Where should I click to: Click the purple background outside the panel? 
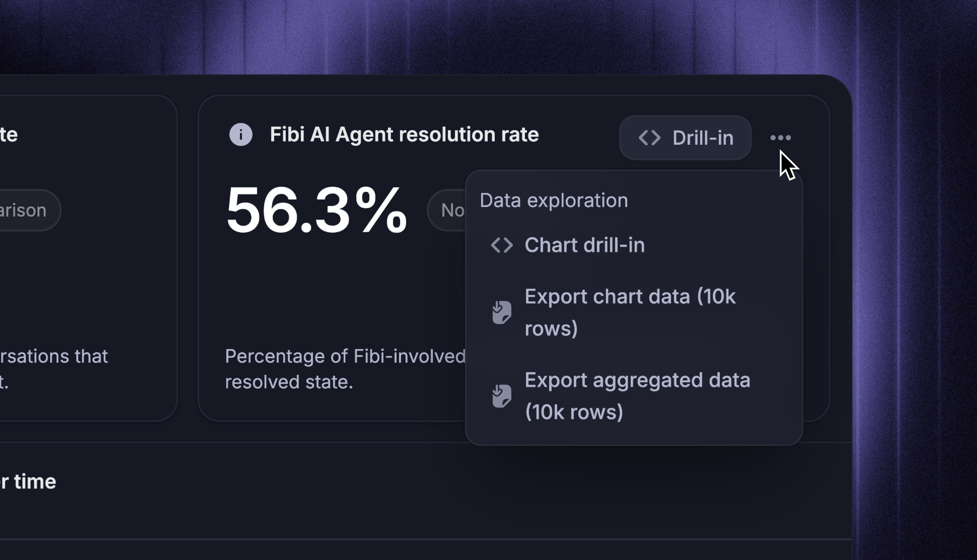[x=462, y=35]
